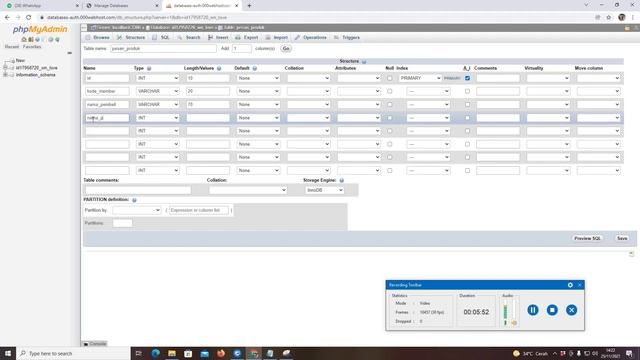Toggle Null checkbox in fourth highlighted row
Screen dimensions: 640x360
(389, 118)
